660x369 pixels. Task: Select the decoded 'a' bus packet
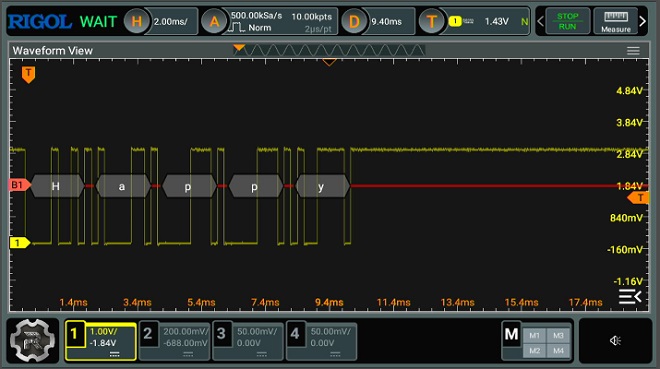[x=123, y=186]
